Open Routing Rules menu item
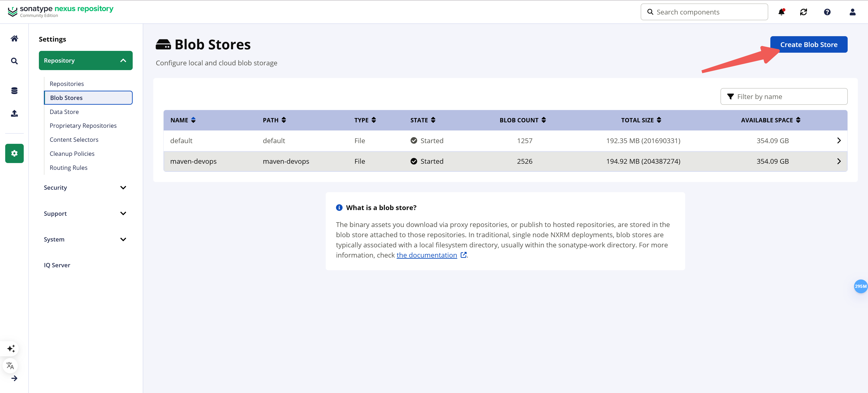Screen dimensions: 868x393 coord(68,168)
